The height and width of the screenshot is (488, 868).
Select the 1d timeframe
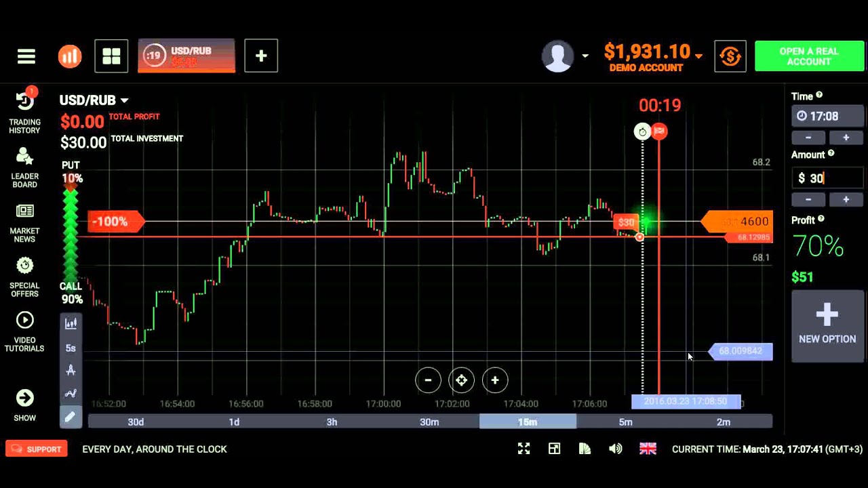coord(234,422)
